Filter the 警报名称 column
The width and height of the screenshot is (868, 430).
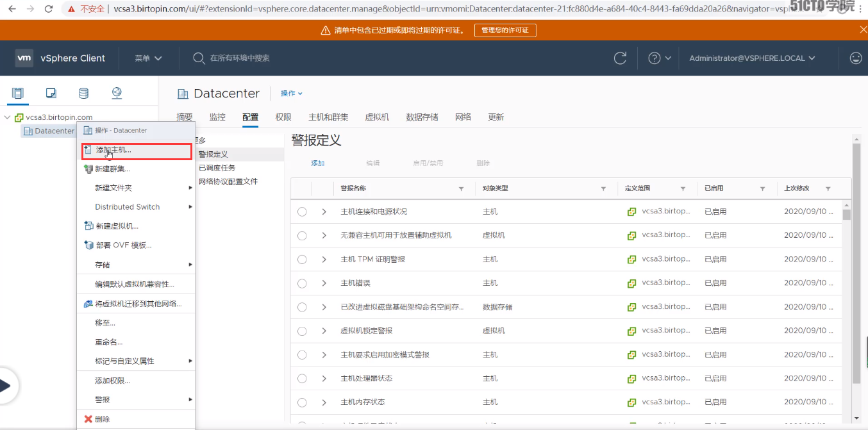click(x=461, y=189)
